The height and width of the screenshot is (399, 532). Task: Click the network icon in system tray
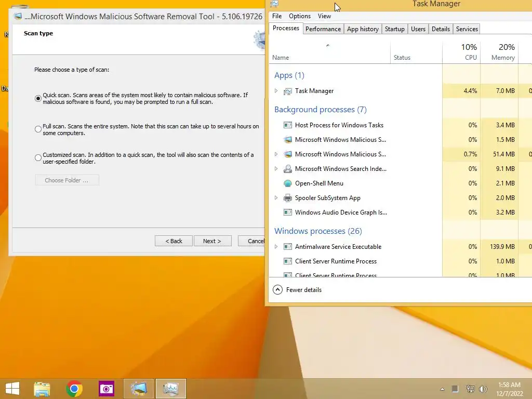pyautogui.click(x=470, y=389)
